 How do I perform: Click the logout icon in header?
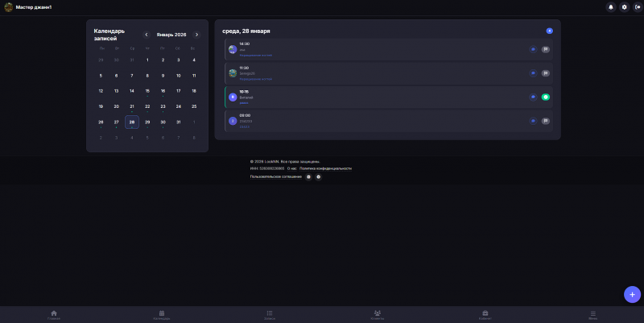tap(638, 7)
